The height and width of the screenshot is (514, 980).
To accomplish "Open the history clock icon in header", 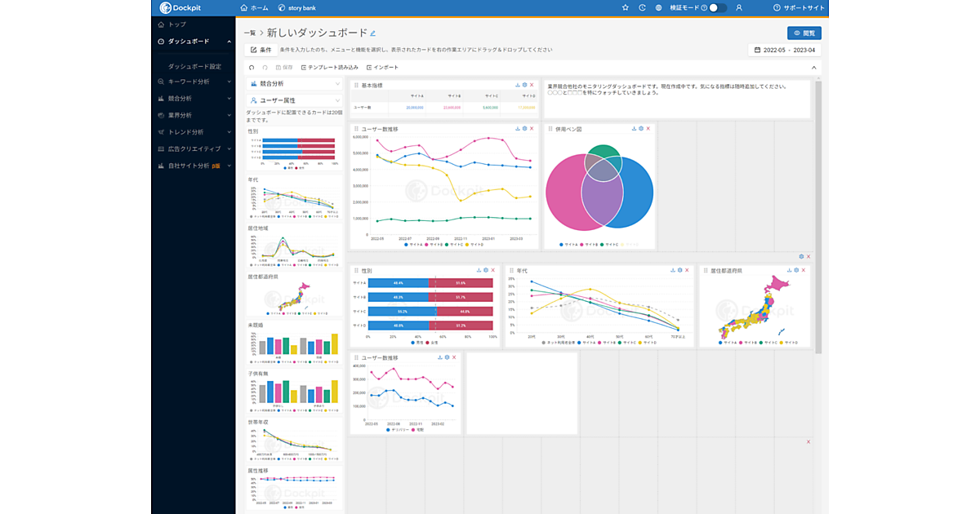I will click(642, 7).
